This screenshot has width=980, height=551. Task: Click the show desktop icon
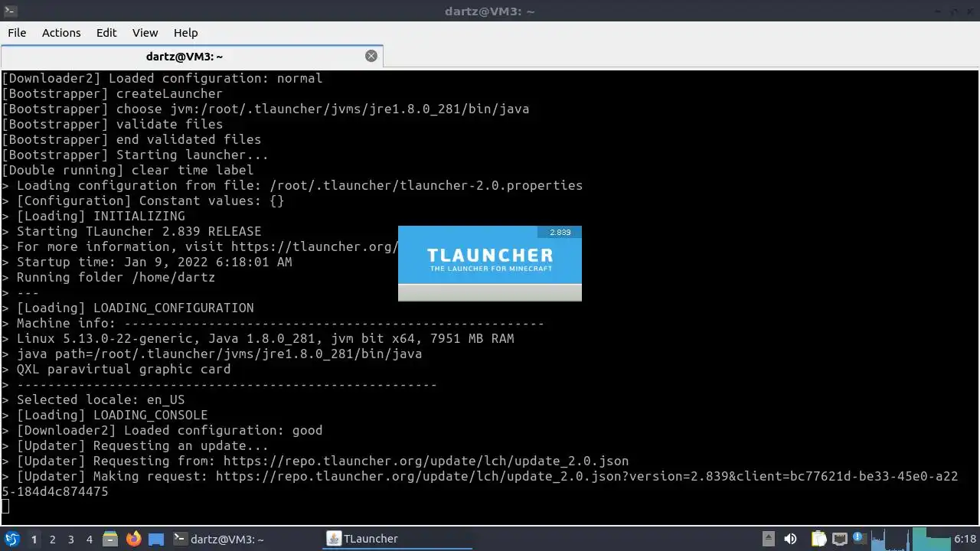tap(156, 539)
